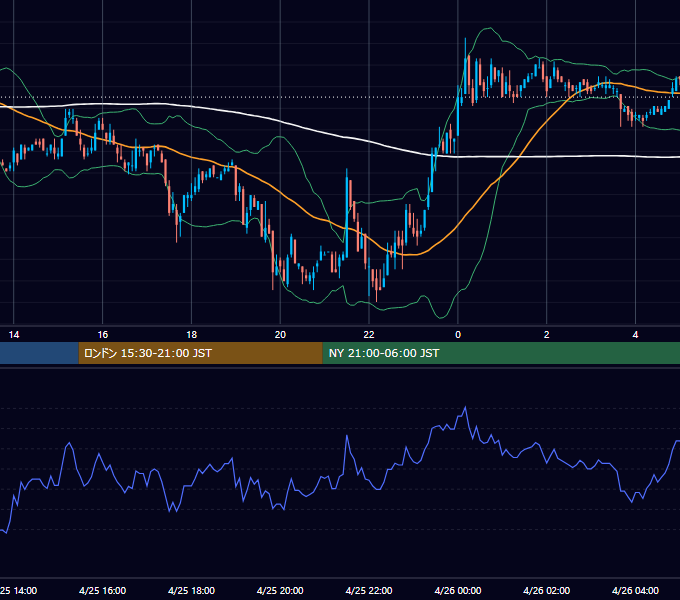Screen dimensions: 680x600
Task: Click the blue session band before London
Action: tap(39, 353)
